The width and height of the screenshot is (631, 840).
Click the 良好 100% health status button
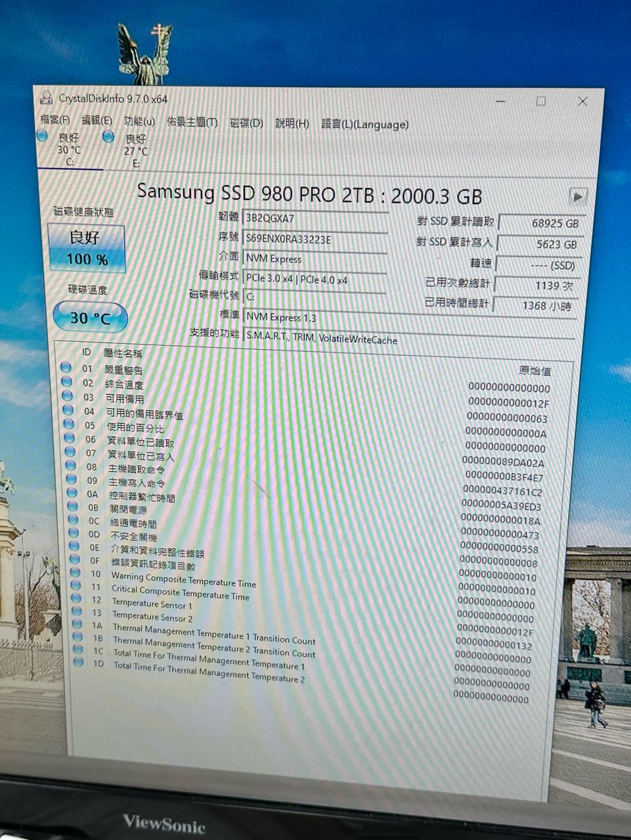(x=86, y=247)
